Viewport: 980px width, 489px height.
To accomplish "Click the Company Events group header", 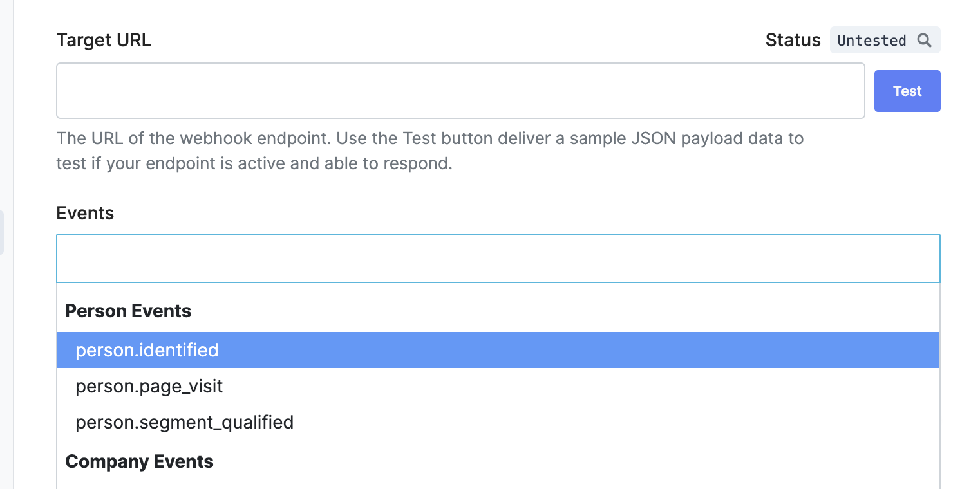I will [140, 461].
